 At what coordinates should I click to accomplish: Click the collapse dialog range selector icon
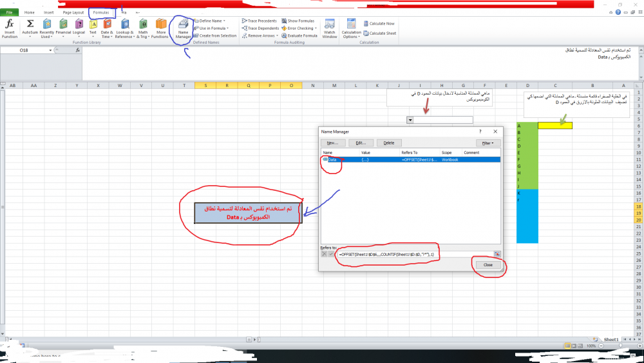[x=497, y=254]
